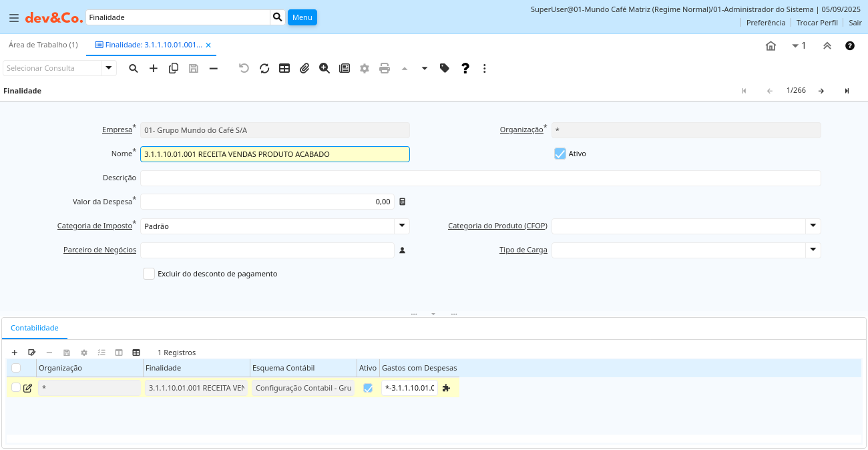Click the blue Menu button
The width and height of the screenshot is (868, 450).
click(302, 17)
